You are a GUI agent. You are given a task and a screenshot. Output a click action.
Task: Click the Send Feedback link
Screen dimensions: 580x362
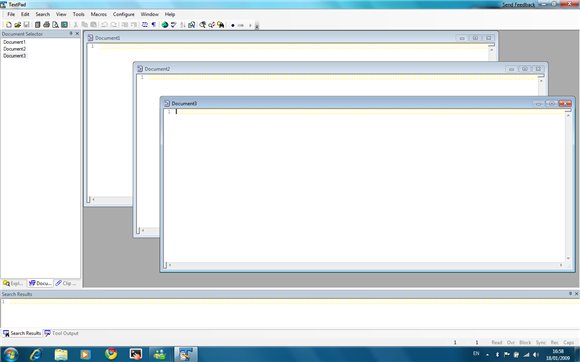[x=519, y=4]
